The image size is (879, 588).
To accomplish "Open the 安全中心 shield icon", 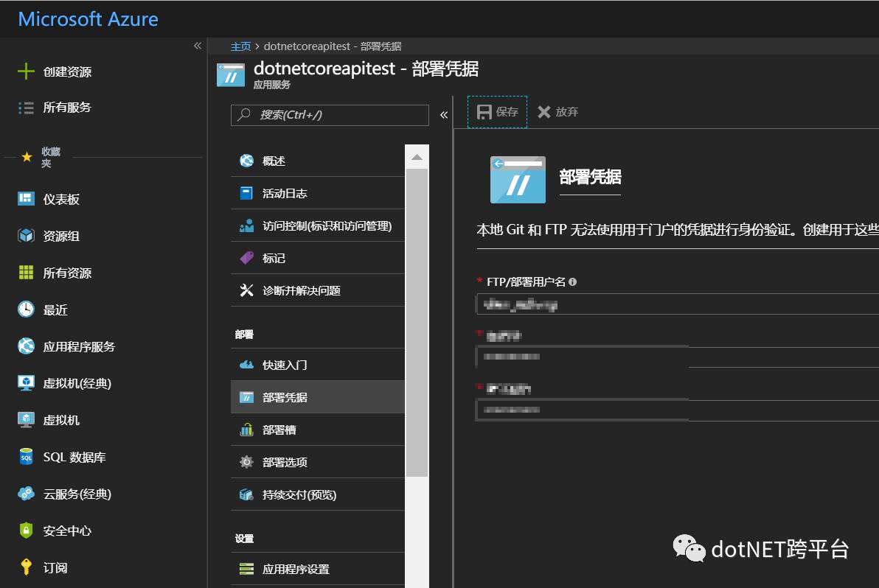I will (26, 531).
